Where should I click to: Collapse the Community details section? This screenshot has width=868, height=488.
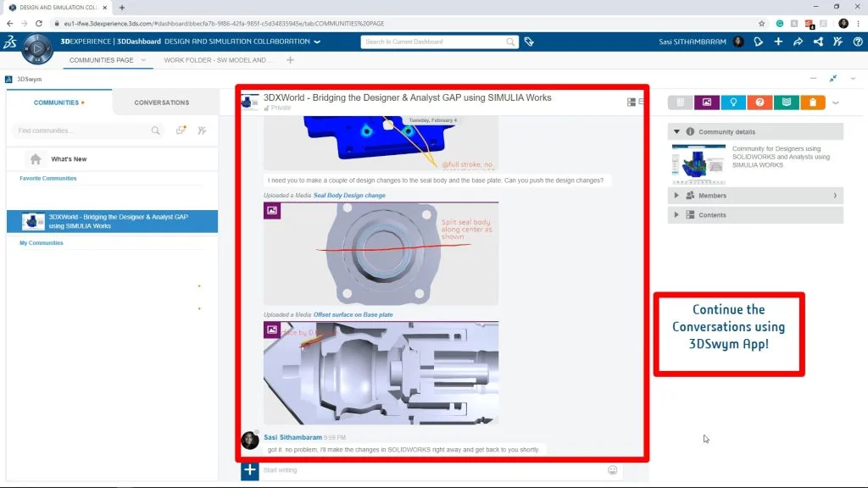click(676, 132)
